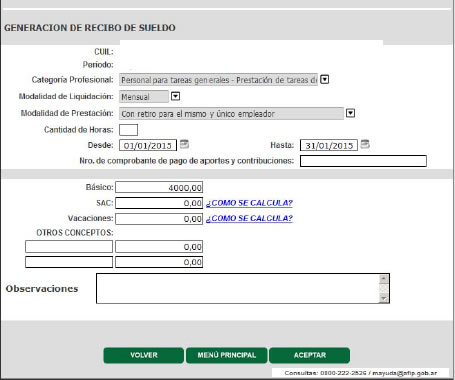Click the VOLVER button
455x380 pixels.
[144, 355]
